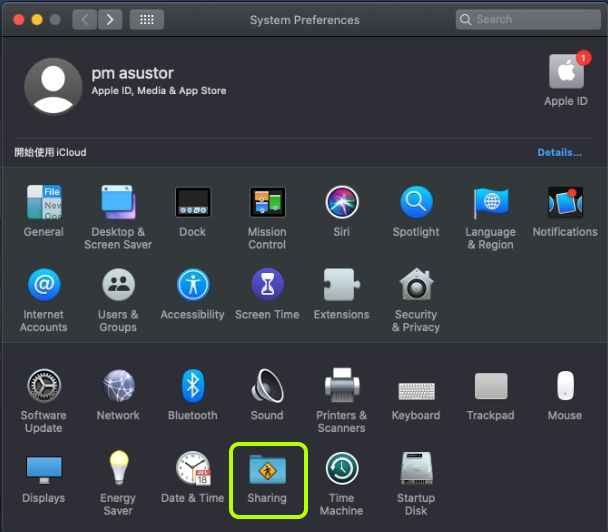Screen dimensions: 608x532
Task: Open Screen Time preferences
Action: coord(267,285)
